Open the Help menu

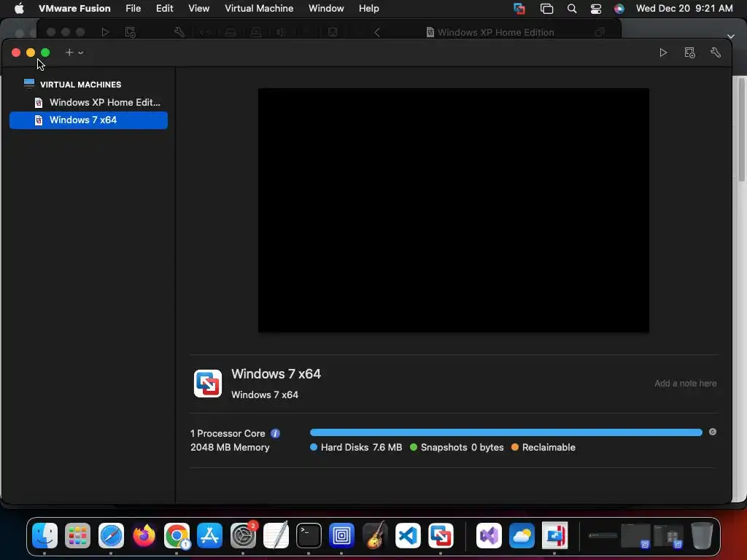368,8
